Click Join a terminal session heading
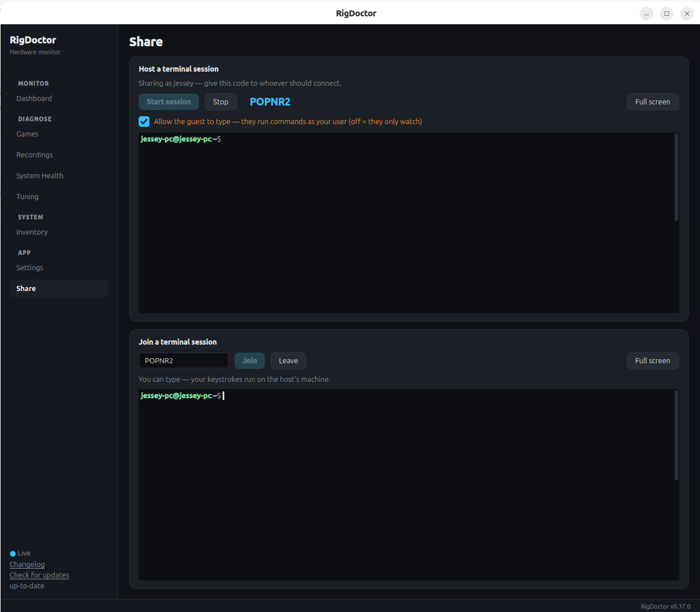This screenshot has height=612, width=700. (x=178, y=342)
